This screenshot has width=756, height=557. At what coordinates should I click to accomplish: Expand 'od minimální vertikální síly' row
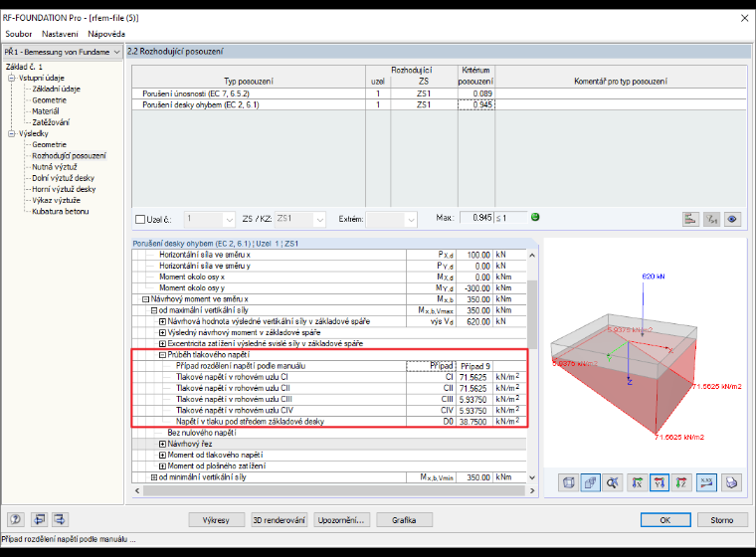[x=154, y=477]
